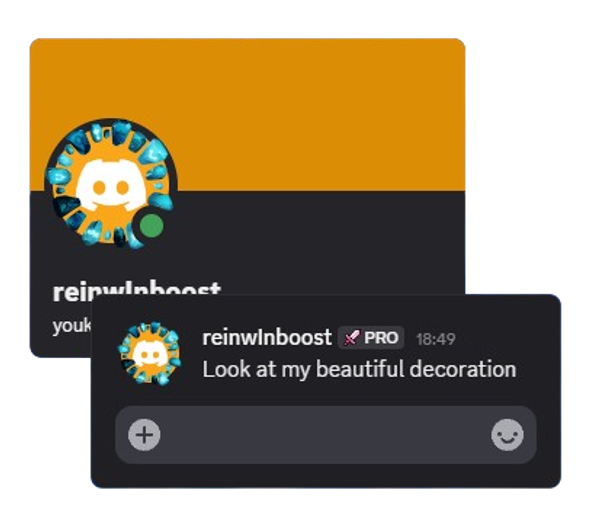Click the white Discord logo on large avatar
Image resolution: width=600 pixels, height=510 pixels.
111,184
